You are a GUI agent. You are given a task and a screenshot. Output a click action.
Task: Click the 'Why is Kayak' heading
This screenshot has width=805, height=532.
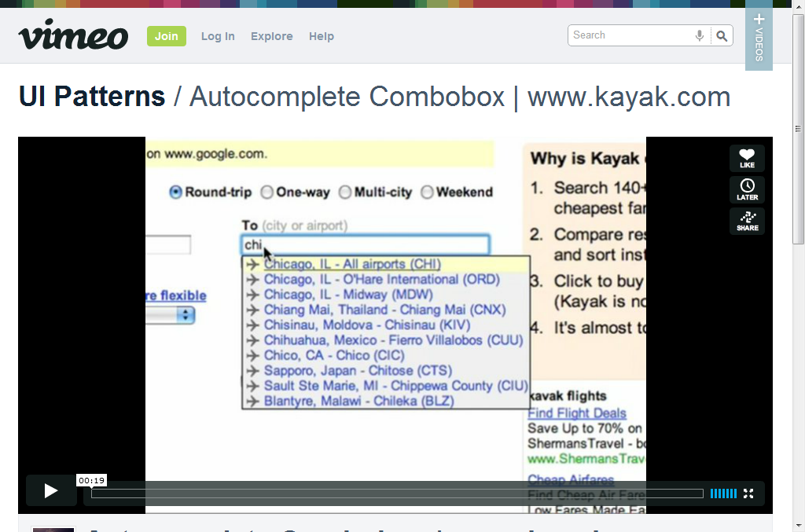(588, 159)
